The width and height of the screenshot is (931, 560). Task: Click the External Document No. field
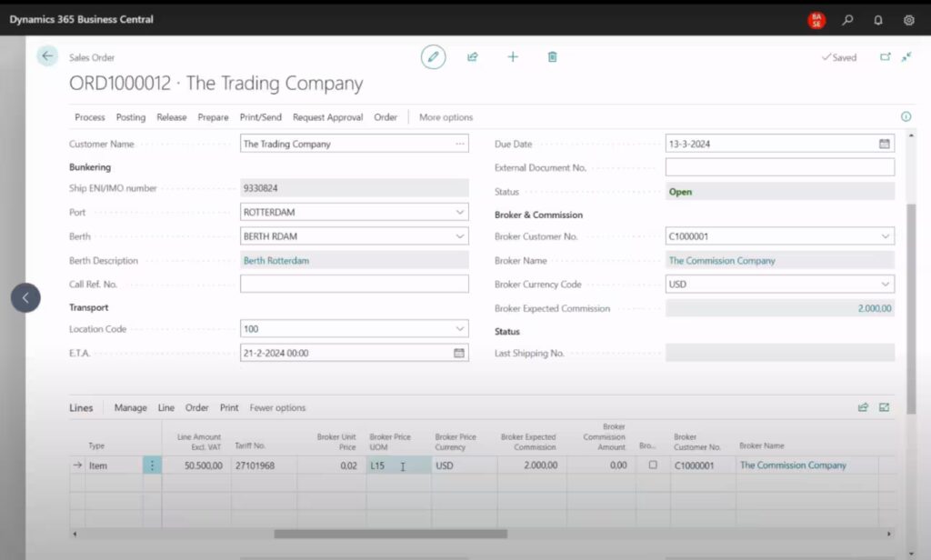779,167
